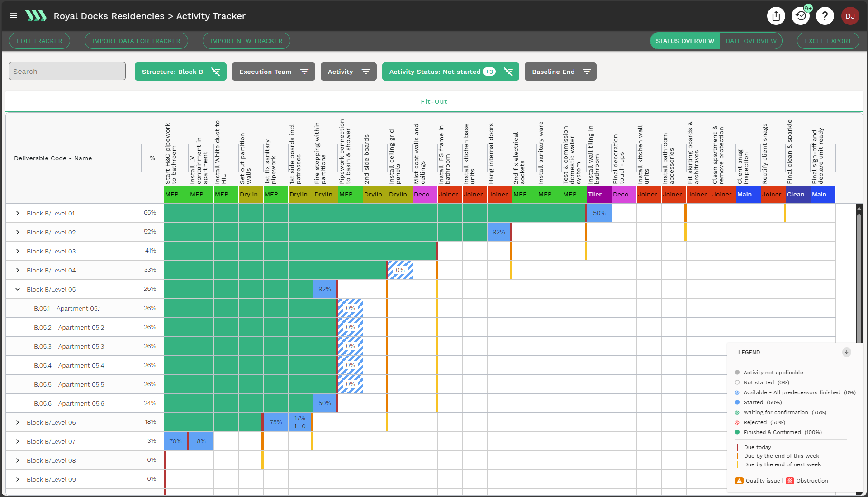Open the help question mark icon

point(825,16)
